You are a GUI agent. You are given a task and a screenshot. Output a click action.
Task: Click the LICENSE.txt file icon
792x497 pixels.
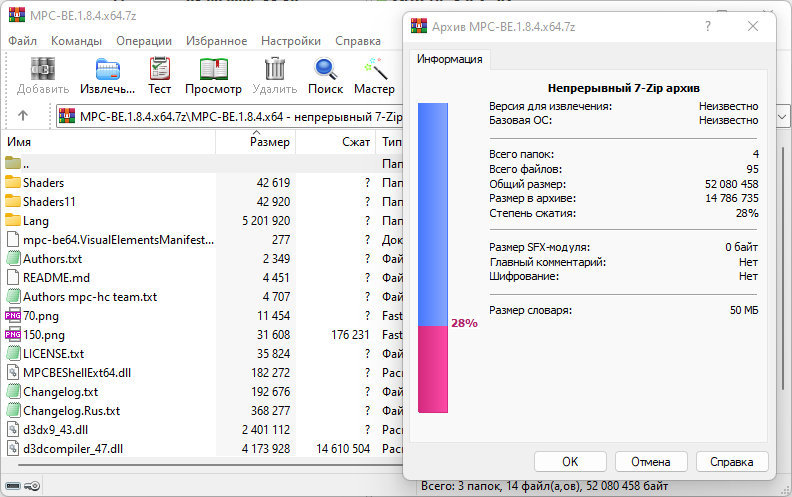pyautogui.click(x=13, y=354)
